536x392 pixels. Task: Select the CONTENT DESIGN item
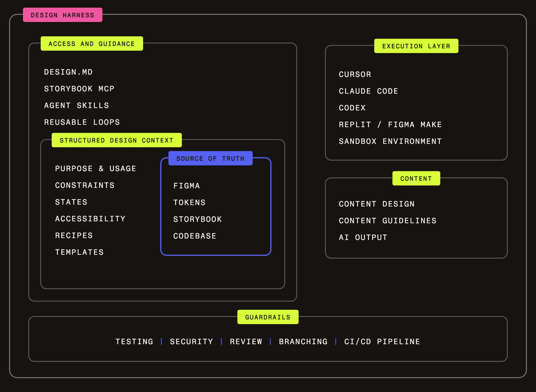point(377,204)
